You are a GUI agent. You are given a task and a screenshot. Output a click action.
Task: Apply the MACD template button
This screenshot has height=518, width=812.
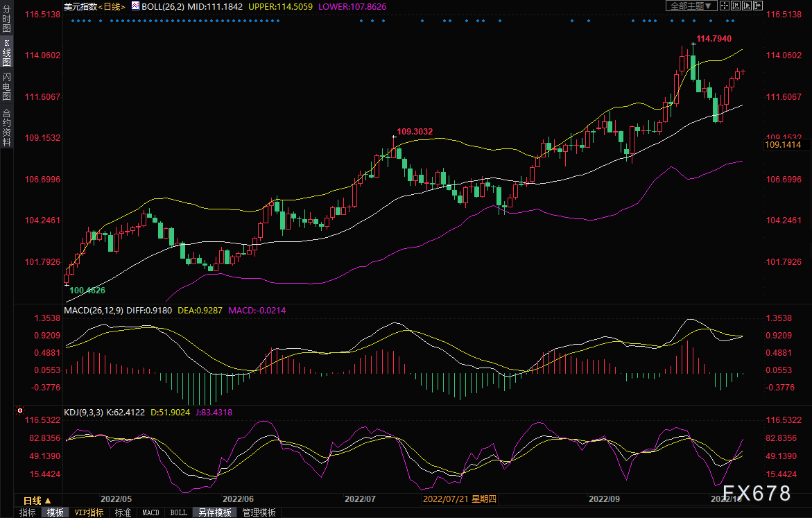click(150, 512)
